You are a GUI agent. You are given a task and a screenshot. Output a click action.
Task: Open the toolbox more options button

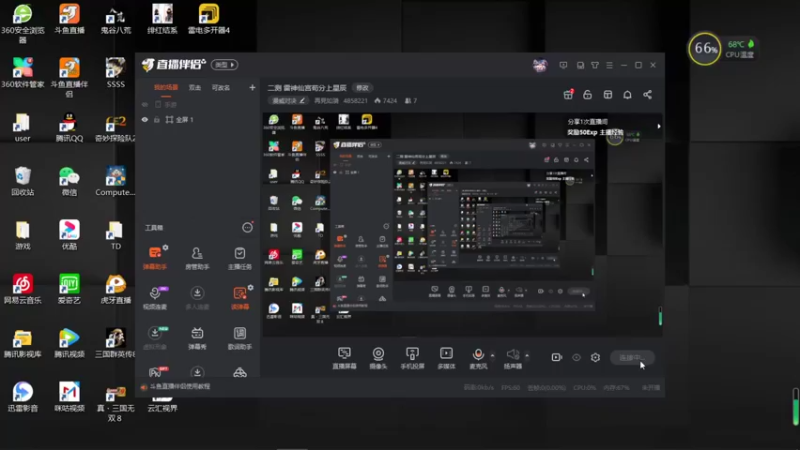247,228
